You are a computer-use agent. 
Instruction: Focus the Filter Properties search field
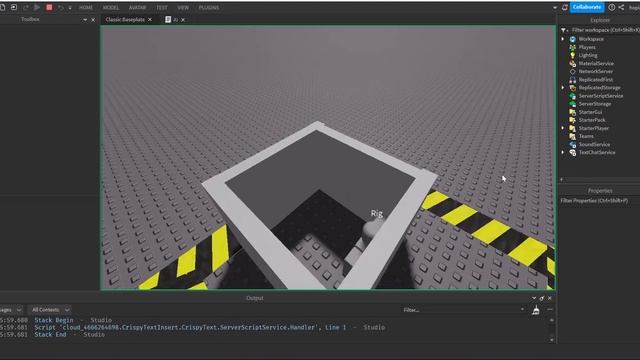[599, 201]
